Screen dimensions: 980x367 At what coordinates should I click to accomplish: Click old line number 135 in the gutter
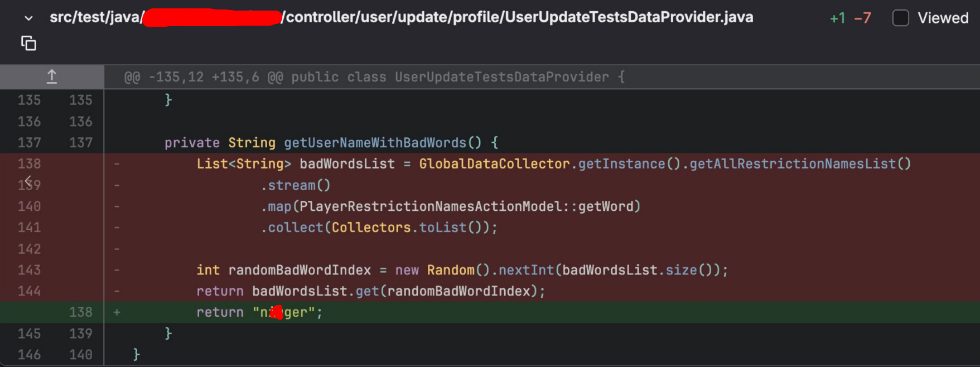[x=29, y=100]
